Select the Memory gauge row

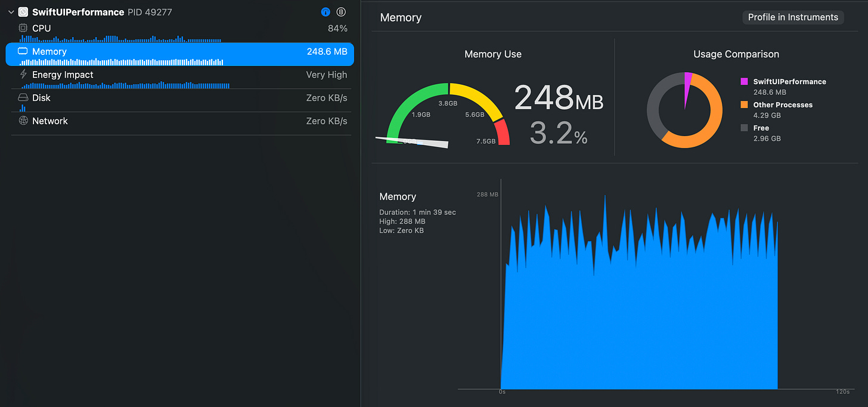(179, 54)
